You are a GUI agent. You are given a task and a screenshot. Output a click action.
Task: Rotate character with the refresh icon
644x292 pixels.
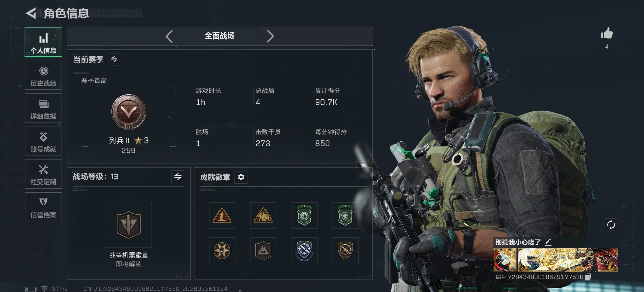611,225
